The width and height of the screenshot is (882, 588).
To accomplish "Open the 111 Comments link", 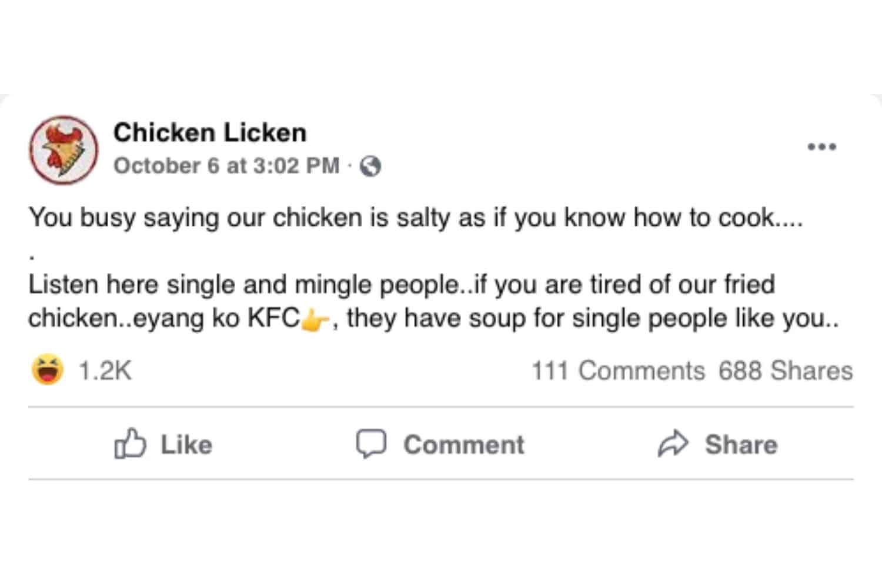I will pyautogui.click(x=618, y=371).
